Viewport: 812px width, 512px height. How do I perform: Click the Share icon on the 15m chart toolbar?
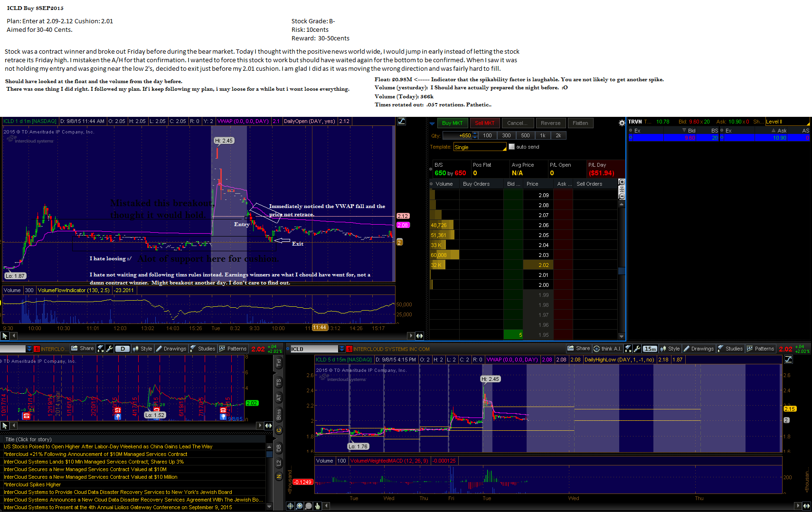[578, 349]
